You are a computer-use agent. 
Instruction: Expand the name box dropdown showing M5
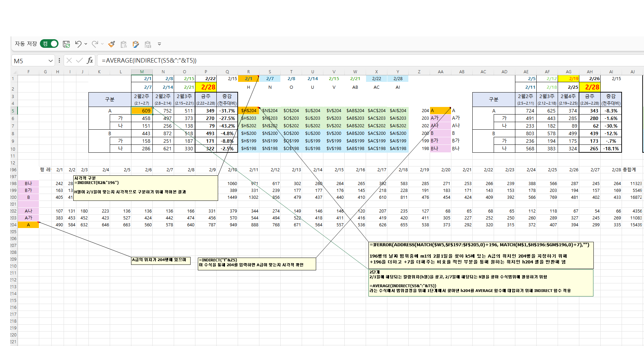[51, 61]
